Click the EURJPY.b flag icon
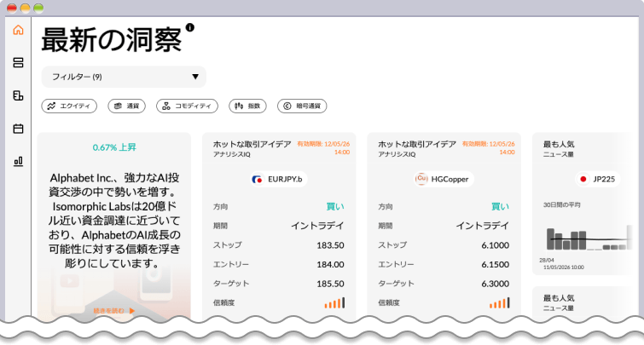 coord(258,179)
